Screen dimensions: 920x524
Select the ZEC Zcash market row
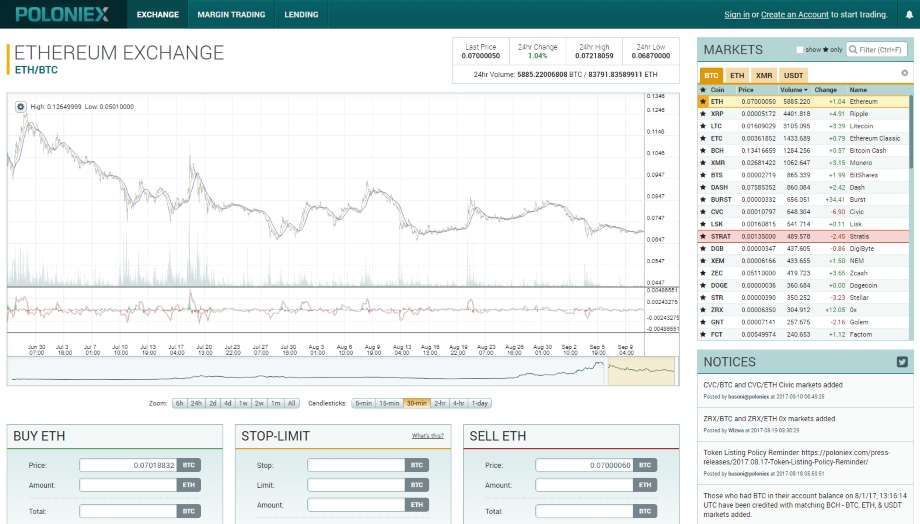click(x=803, y=273)
